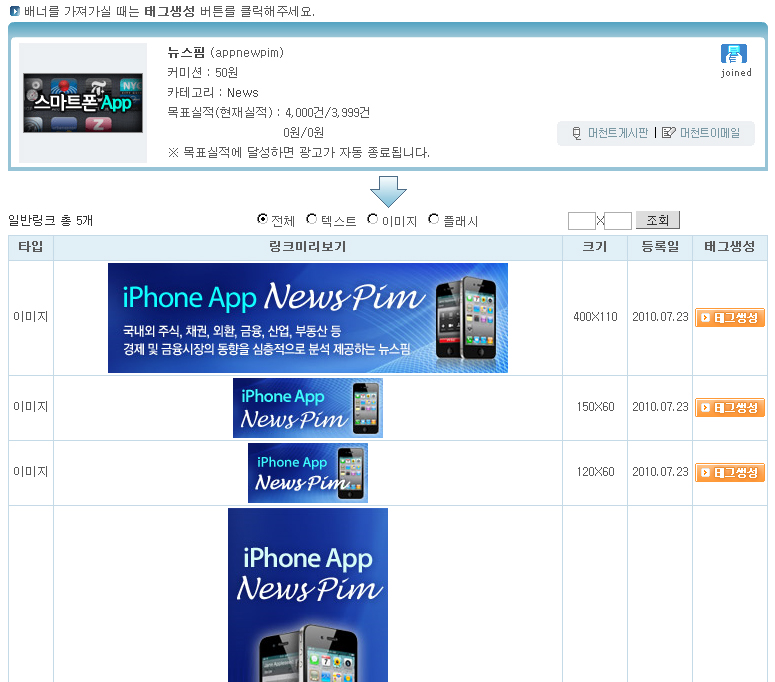The height and width of the screenshot is (682, 775).
Task: Click the 링크미리보기 column header
Action: click(x=307, y=247)
